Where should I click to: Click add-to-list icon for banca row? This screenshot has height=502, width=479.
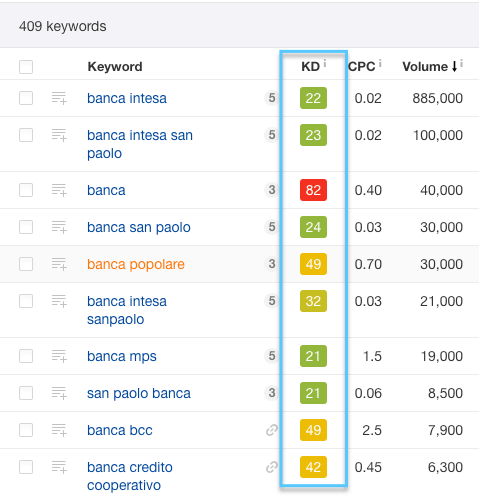coord(59,190)
